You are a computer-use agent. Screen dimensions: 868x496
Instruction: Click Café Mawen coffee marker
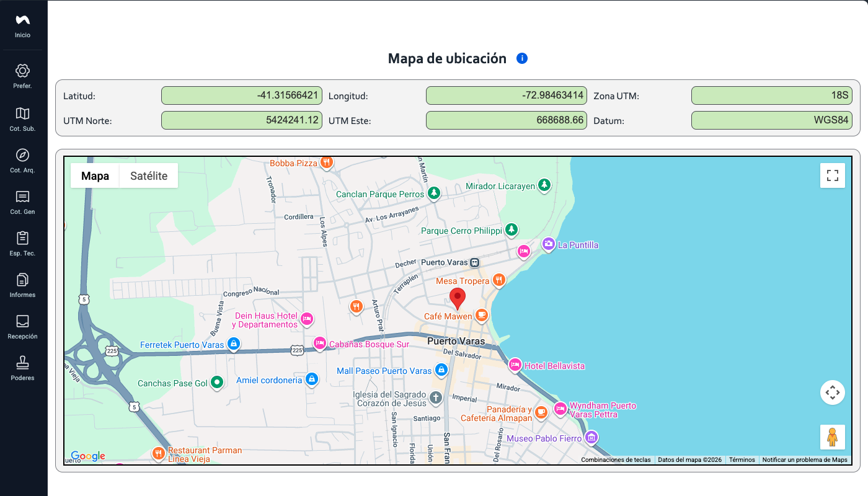(x=481, y=316)
